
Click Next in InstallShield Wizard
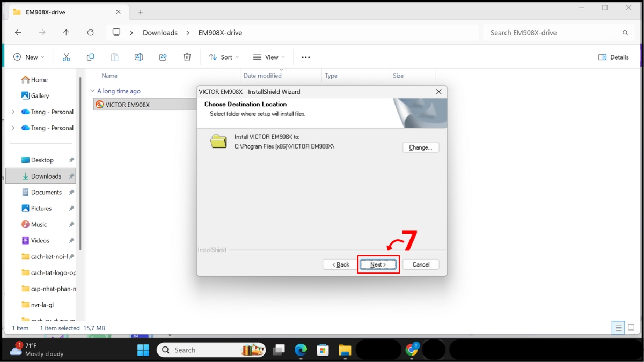pyautogui.click(x=378, y=264)
